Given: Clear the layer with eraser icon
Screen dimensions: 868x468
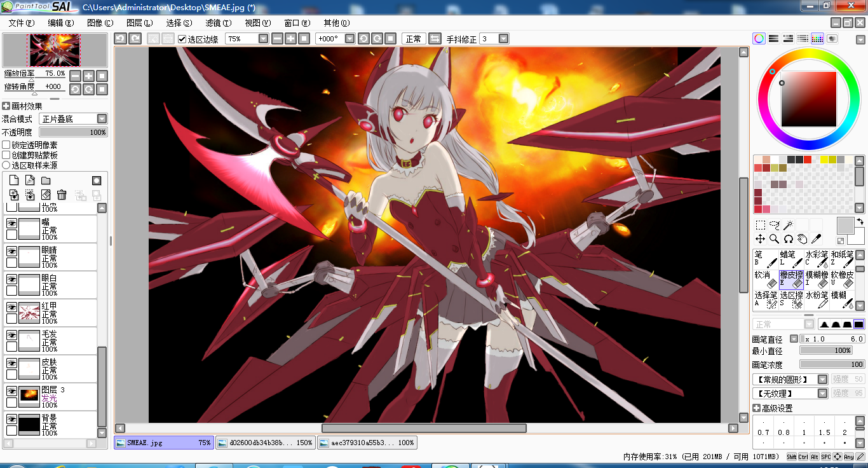Looking at the screenshot, I should (46, 195).
